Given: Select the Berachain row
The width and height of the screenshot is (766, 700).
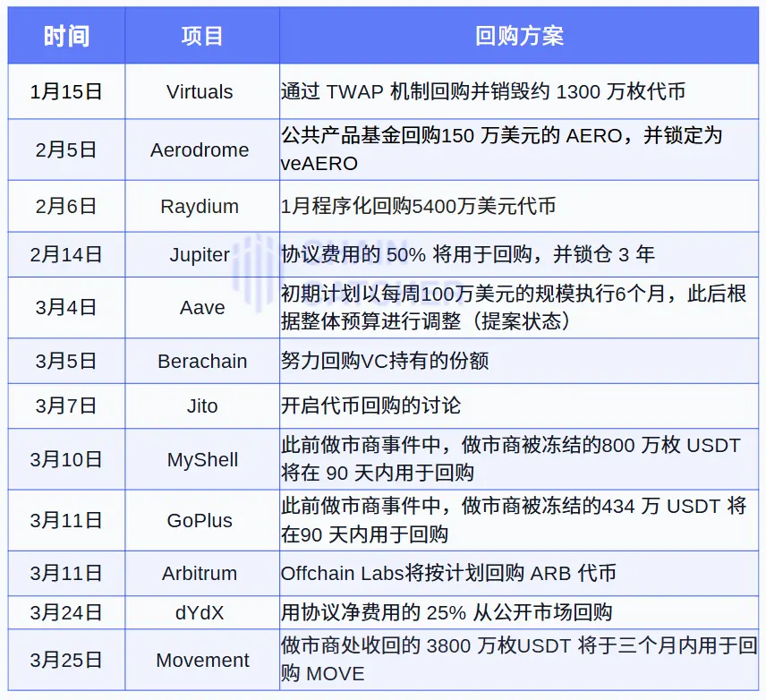Looking at the screenshot, I should pos(200,361).
